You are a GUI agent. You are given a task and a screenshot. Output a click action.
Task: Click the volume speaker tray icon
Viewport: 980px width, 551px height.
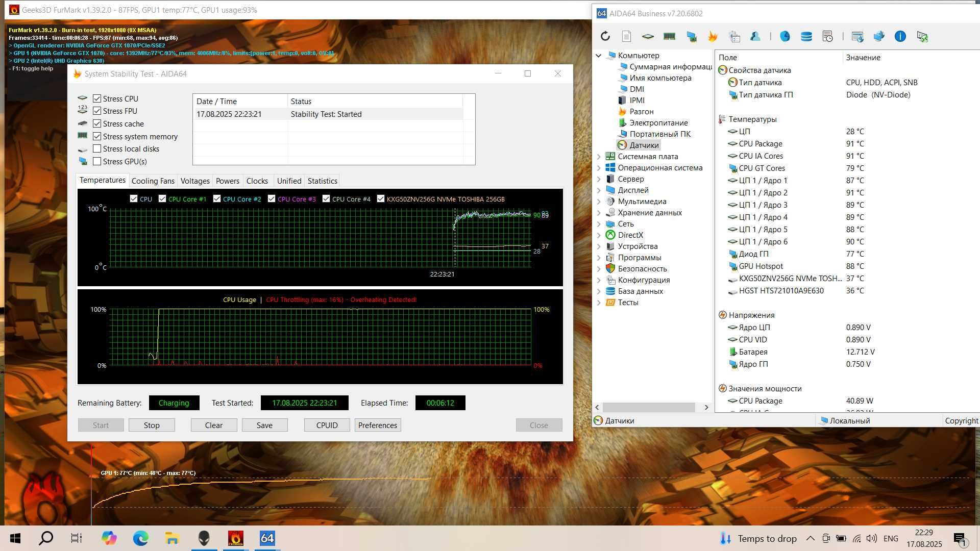872,539
